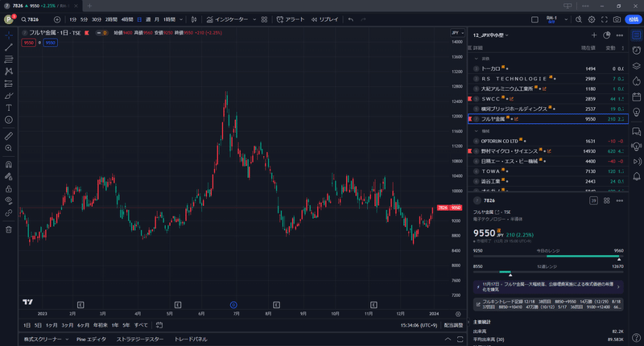
Task: Set chart range to すべて
Action: [x=141, y=325]
